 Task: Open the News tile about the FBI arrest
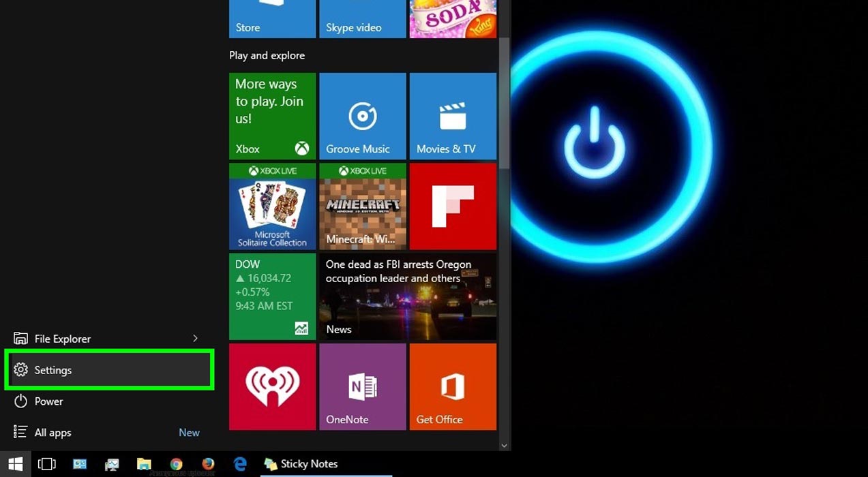click(408, 296)
